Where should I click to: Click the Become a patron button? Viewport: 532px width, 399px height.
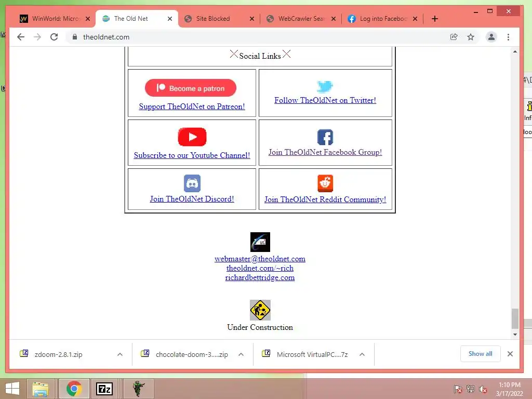point(190,88)
